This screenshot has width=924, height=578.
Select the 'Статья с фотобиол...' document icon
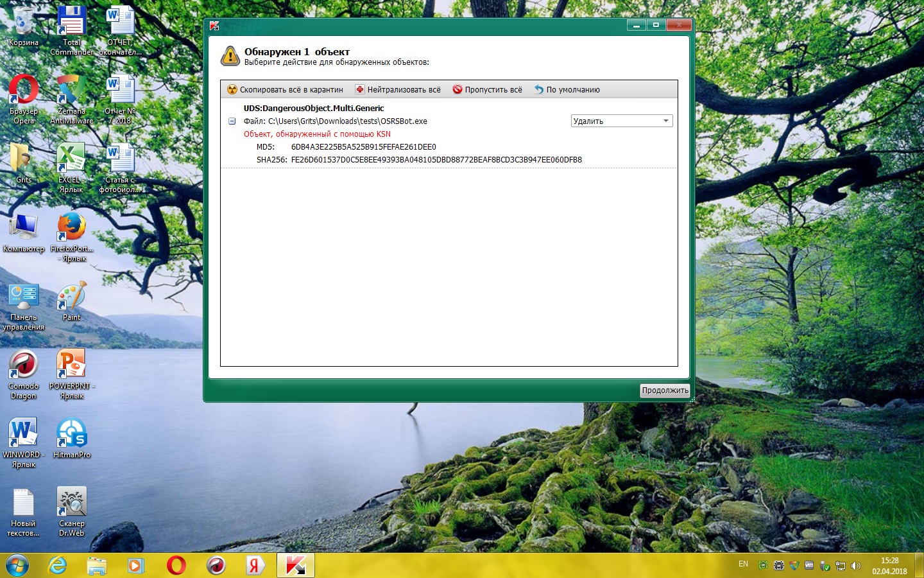pos(120,168)
